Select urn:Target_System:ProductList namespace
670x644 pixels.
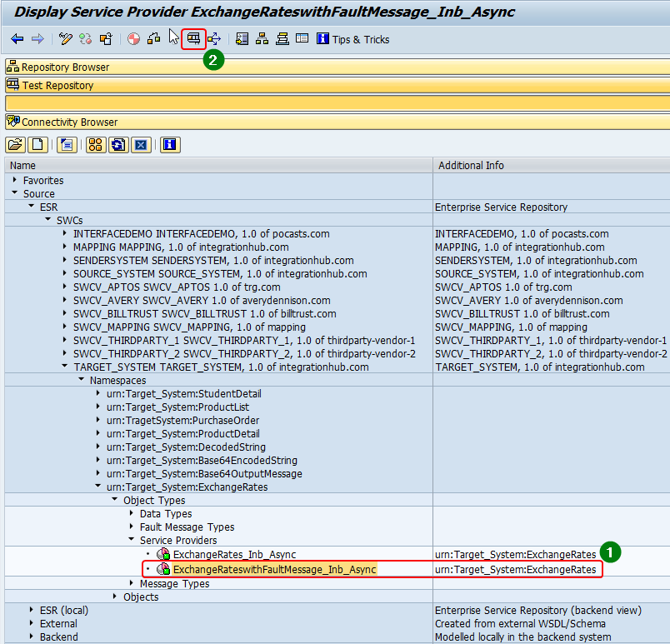pyautogui.click(x=177, y=407)
